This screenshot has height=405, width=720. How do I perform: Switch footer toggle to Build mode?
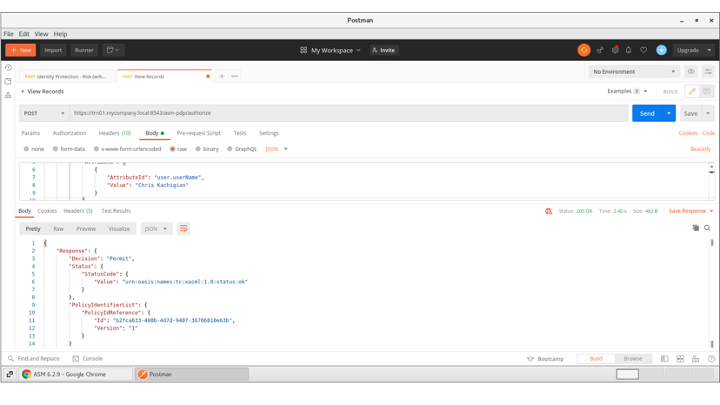pyautogui.click(x=596, y=359)
